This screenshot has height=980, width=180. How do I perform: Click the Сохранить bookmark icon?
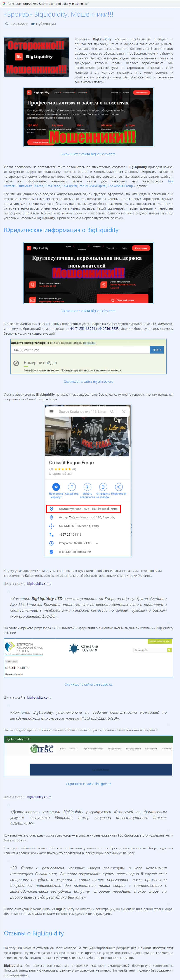72,487
